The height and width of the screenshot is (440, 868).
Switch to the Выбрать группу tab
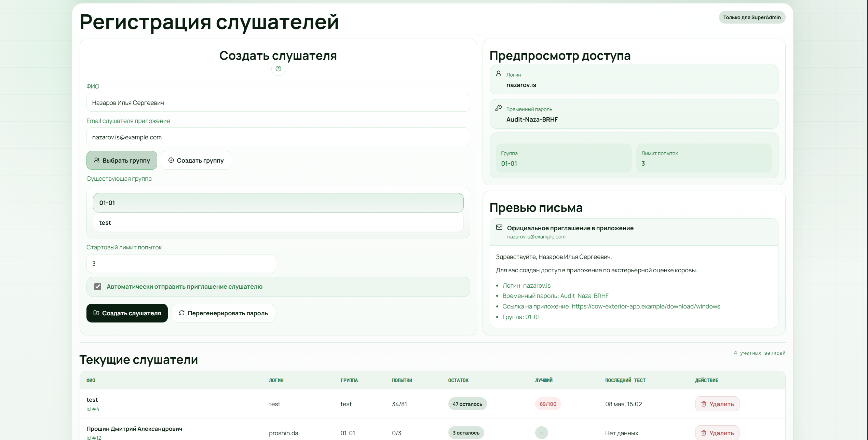[x=122, y=160]
